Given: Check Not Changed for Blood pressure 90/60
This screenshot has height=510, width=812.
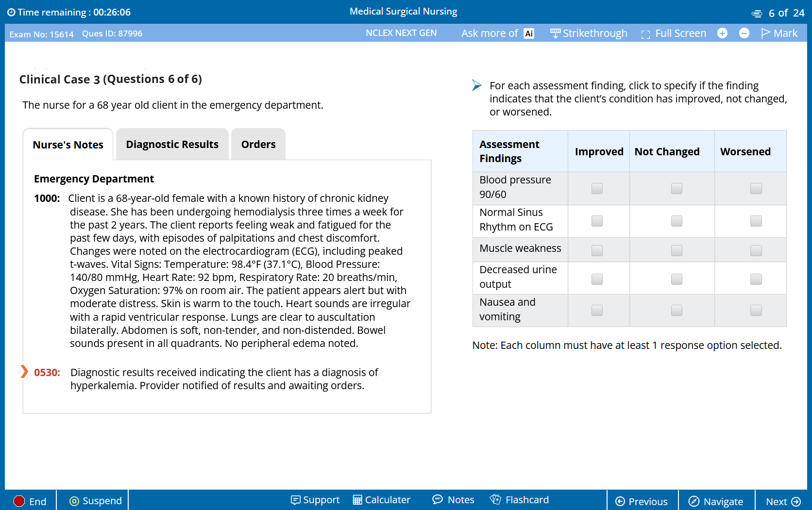Looking at the screenshot, I should coord(677,188).
